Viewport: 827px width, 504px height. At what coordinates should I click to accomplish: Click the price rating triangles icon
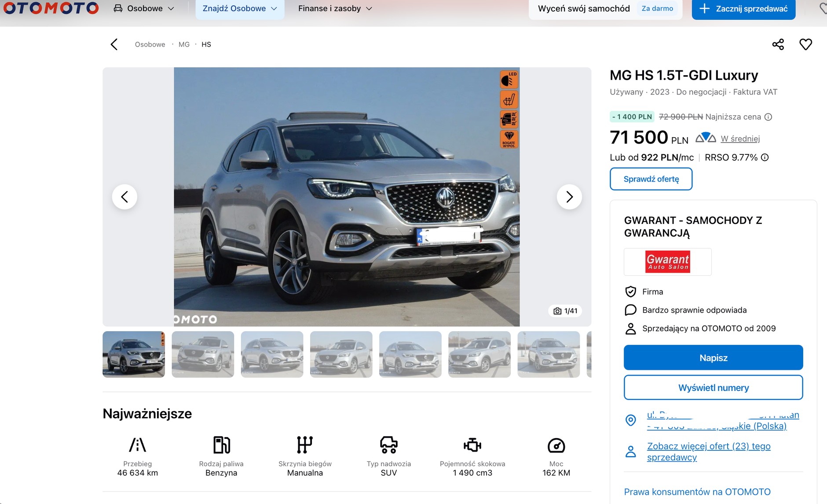click(706, 138)
